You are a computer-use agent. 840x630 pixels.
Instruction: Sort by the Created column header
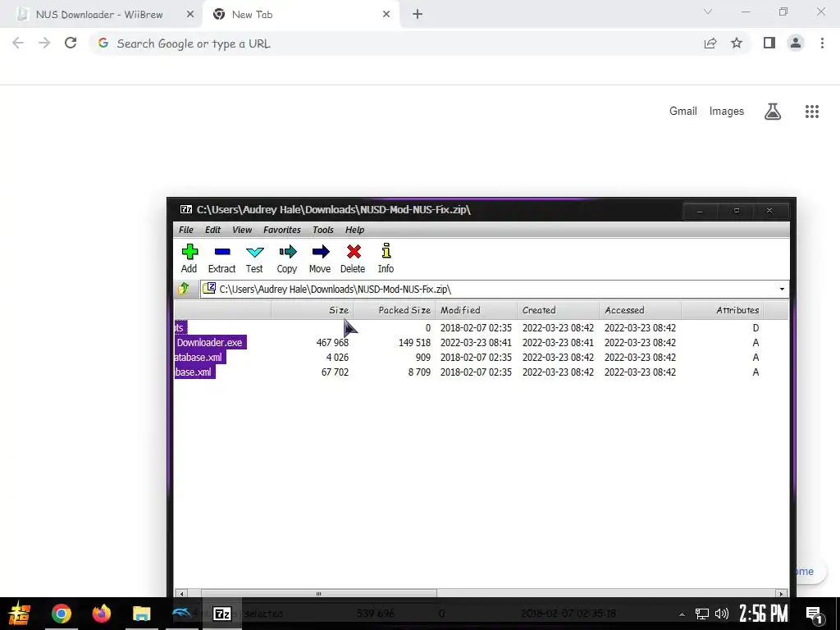(558, 310)
